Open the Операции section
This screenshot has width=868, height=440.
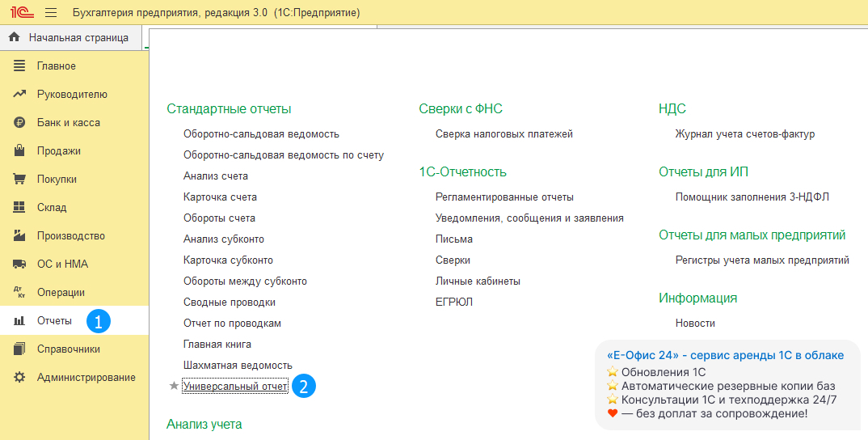coord(74,292)
